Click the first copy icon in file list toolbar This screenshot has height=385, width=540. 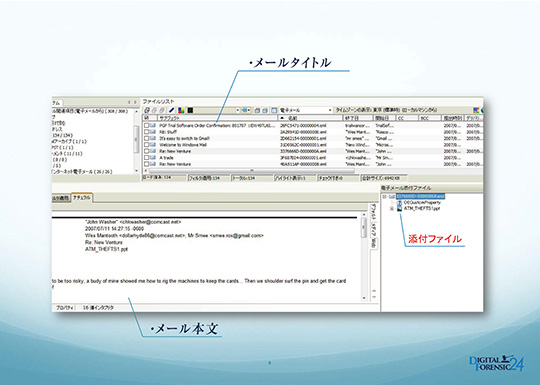[147, 110]
